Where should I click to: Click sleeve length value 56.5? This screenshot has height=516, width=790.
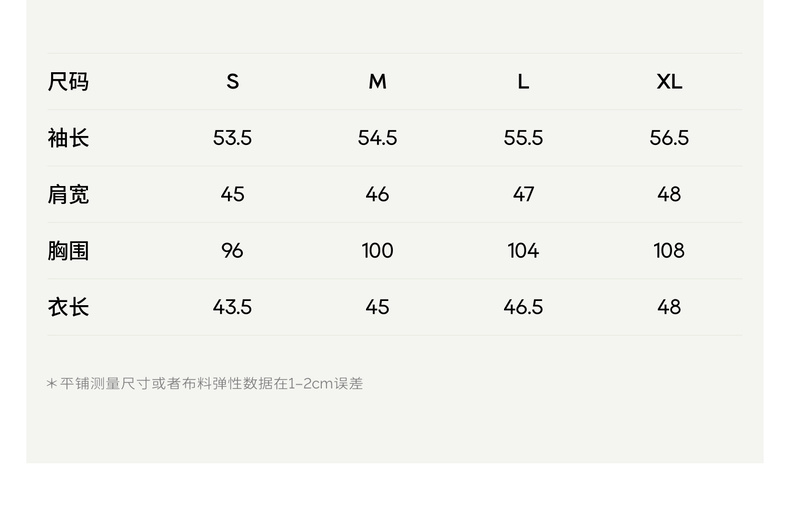click(x=669, y=138)
